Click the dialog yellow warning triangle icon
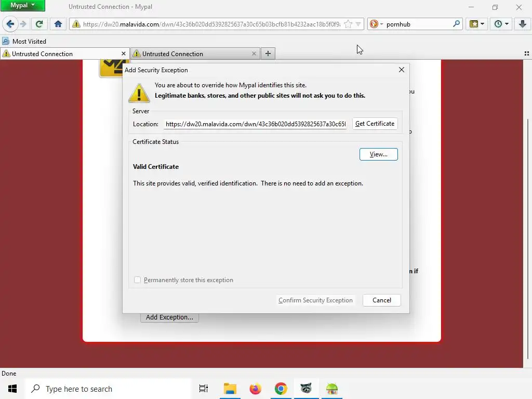 (139, 92)
